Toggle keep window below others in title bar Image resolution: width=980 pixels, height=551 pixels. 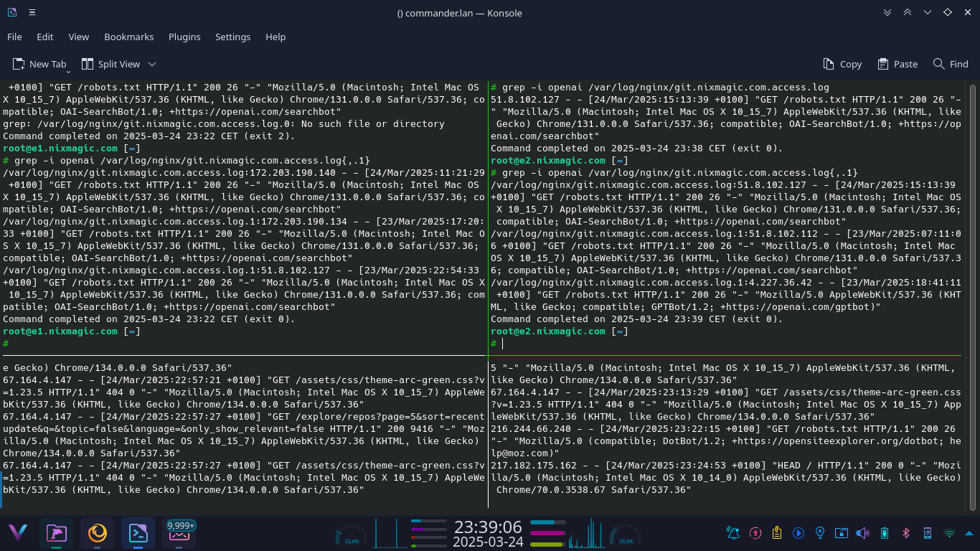(x=887, y=13)
